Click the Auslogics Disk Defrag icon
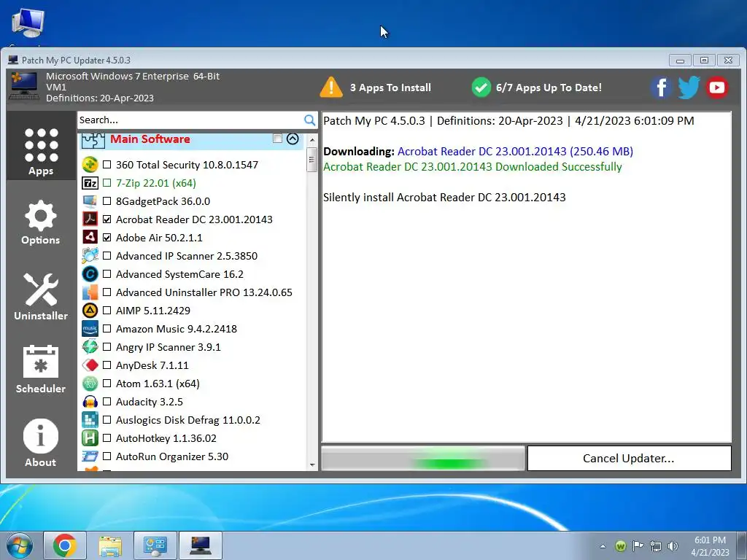This screenshot has height=560, width=747. tap(90, 420)
